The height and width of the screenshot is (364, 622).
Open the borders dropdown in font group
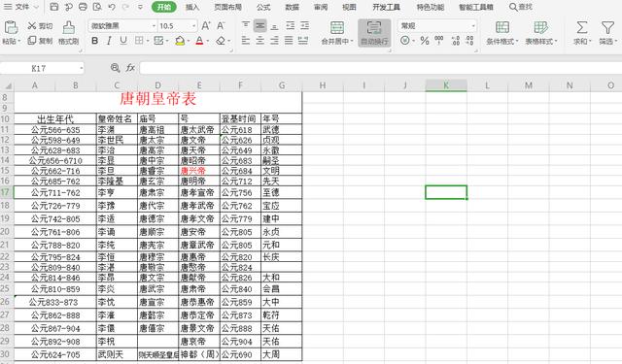148,41
